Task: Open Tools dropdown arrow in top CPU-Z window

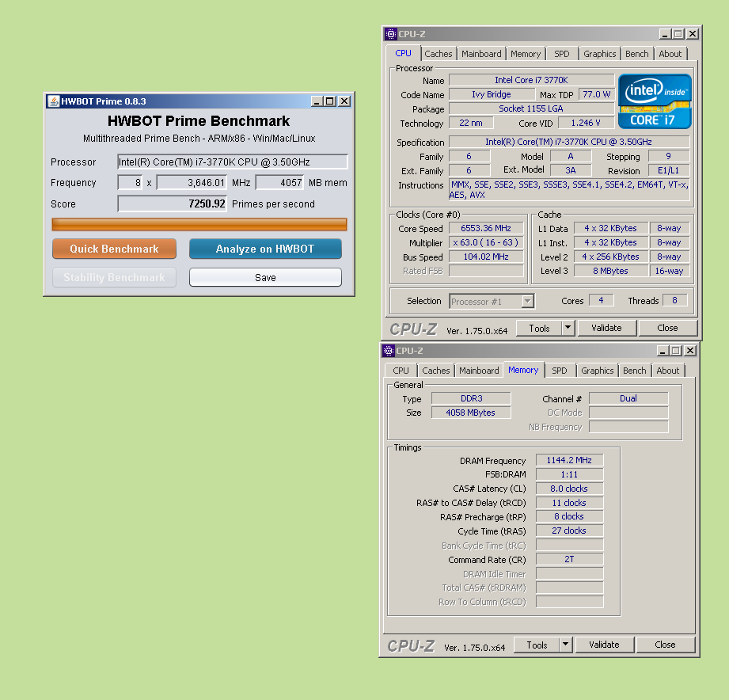Action: point(568,328)
